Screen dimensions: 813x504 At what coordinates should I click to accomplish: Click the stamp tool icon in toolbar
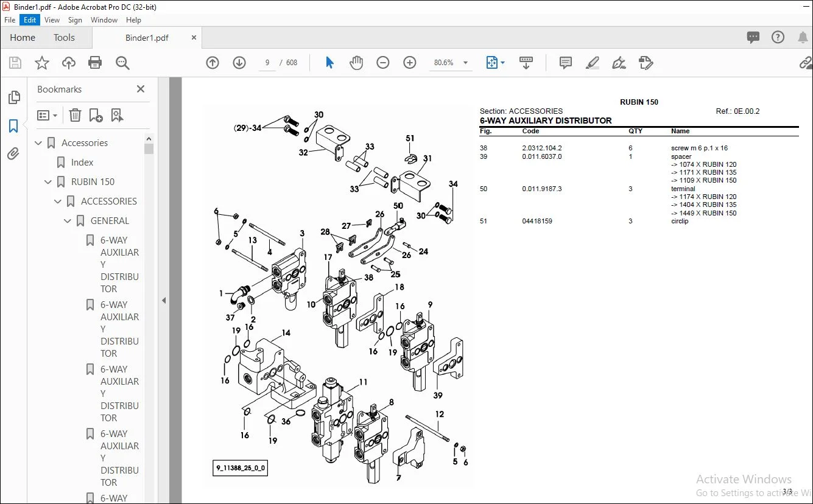coord(646,63)
